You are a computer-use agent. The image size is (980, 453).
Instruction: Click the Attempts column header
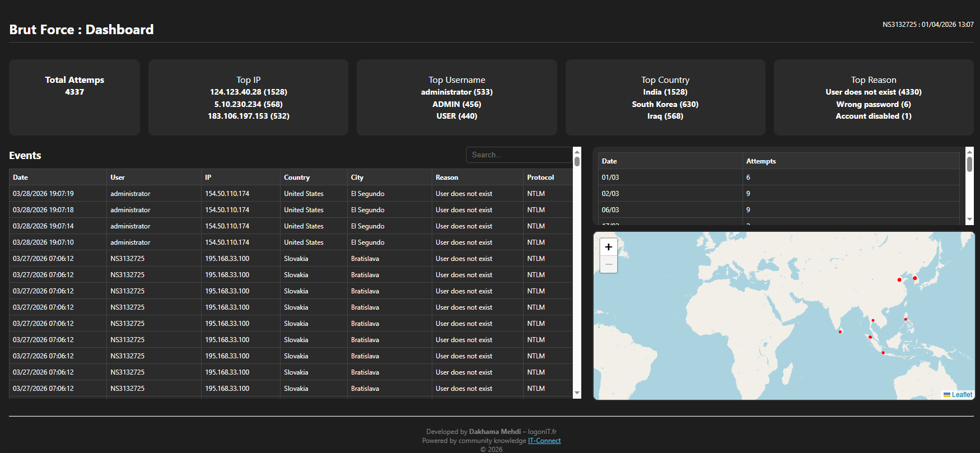[x=760, y=161]
